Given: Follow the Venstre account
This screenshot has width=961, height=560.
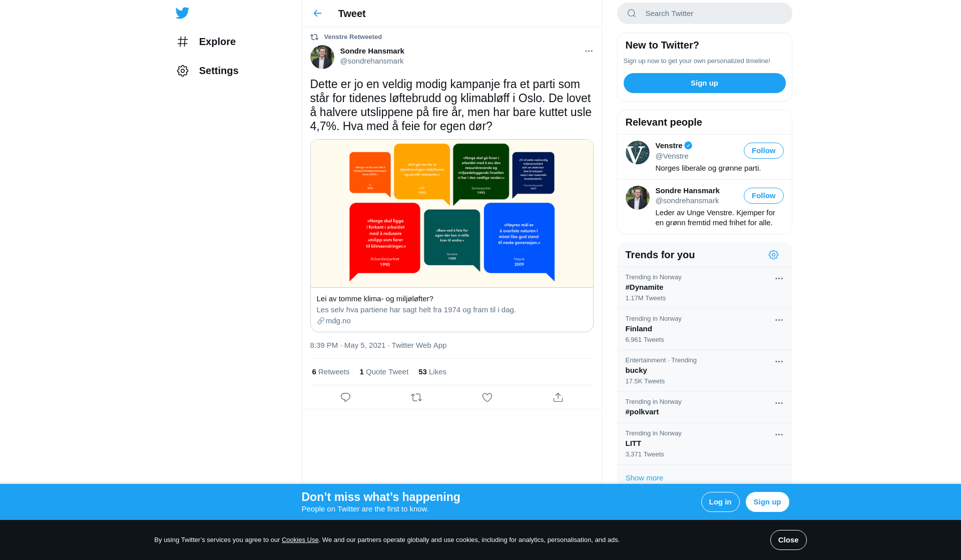Looking at the screenshot, I should (763, 151).
